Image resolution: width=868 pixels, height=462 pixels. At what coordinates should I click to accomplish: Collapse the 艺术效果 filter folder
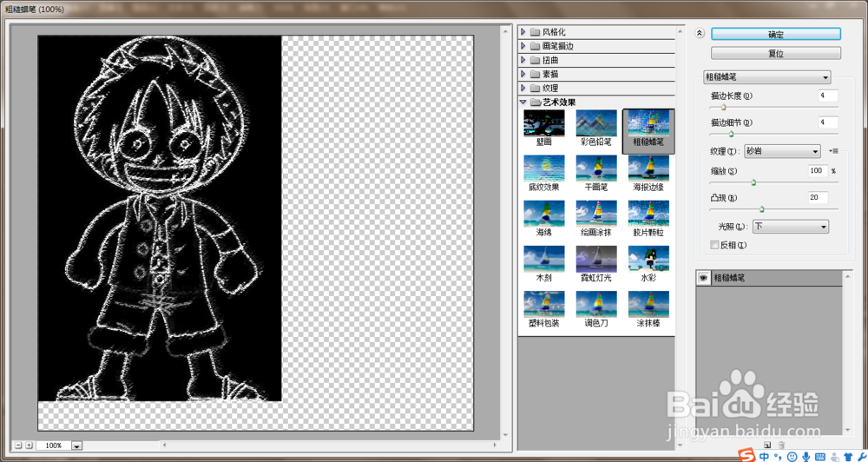pos(523,102)
